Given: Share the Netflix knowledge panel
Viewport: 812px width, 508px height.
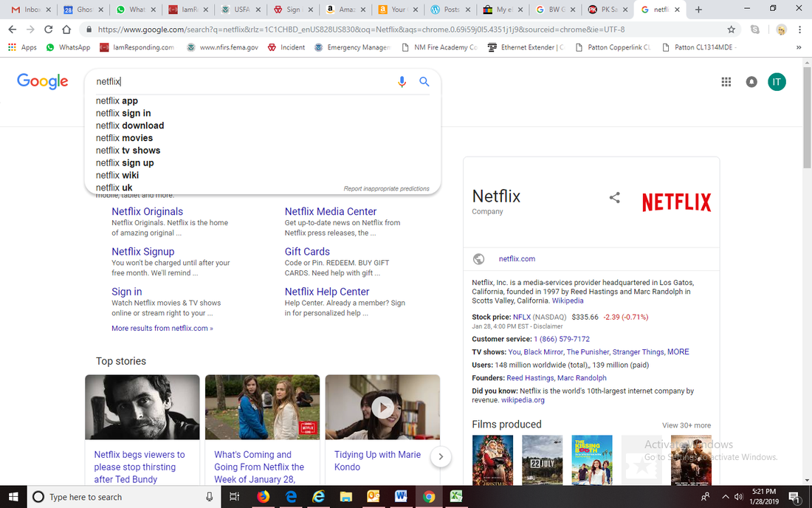Looking at the screenshot, I should click(614, 197).
